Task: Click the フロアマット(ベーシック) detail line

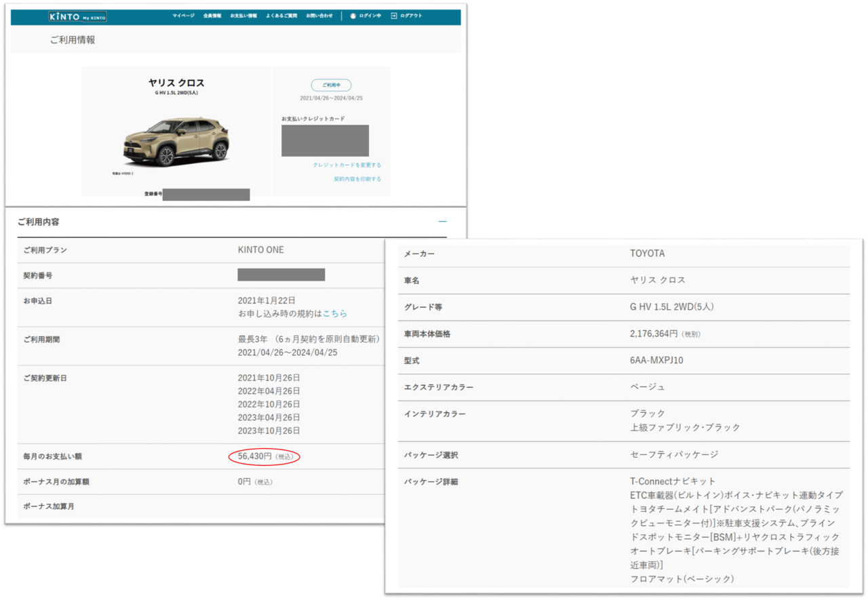Action: pos(682,579)
